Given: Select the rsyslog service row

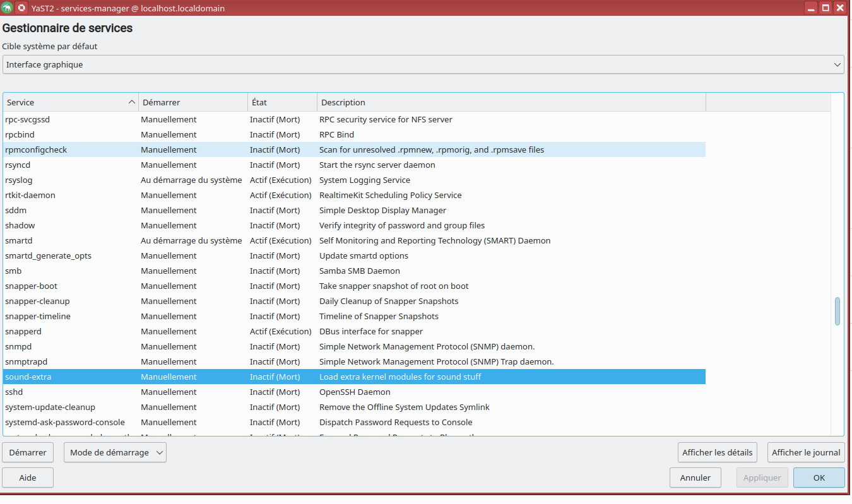Looking at the screenshot, I should pyautogui.click(x=354, y=180).
